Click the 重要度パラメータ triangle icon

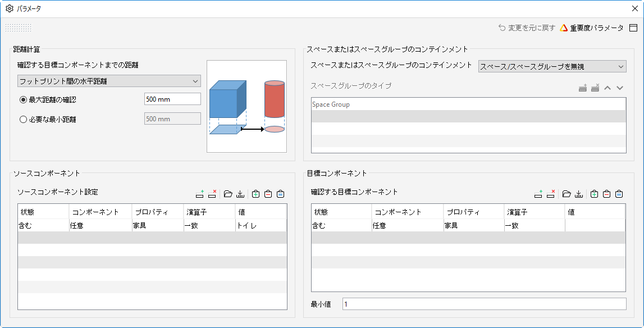click(x=564, y=28)
